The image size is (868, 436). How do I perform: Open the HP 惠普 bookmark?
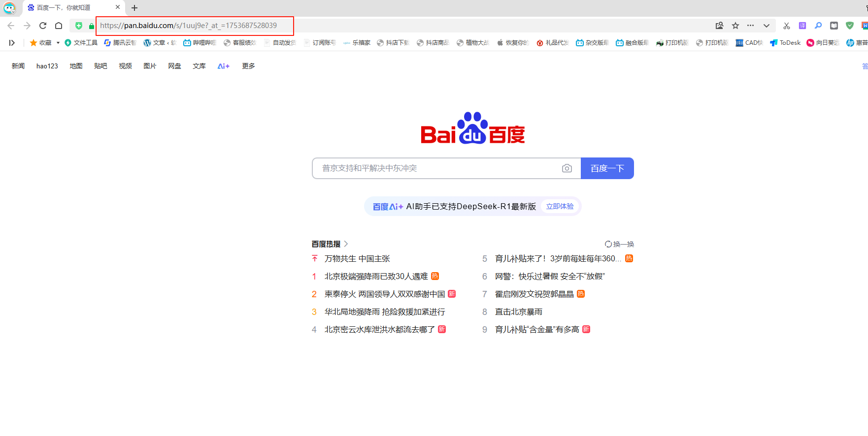(x=857, y=43)
